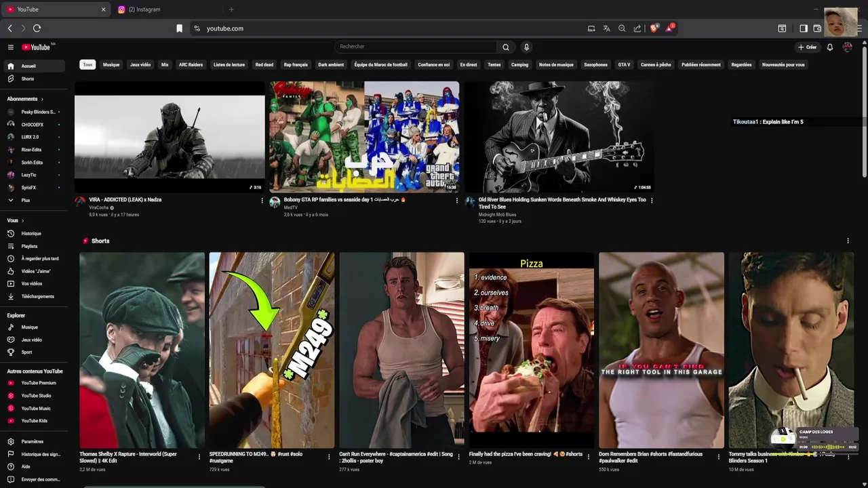
Task: Click the zoom-out magnifier in address bar
Action: click(x=622, y=28)
